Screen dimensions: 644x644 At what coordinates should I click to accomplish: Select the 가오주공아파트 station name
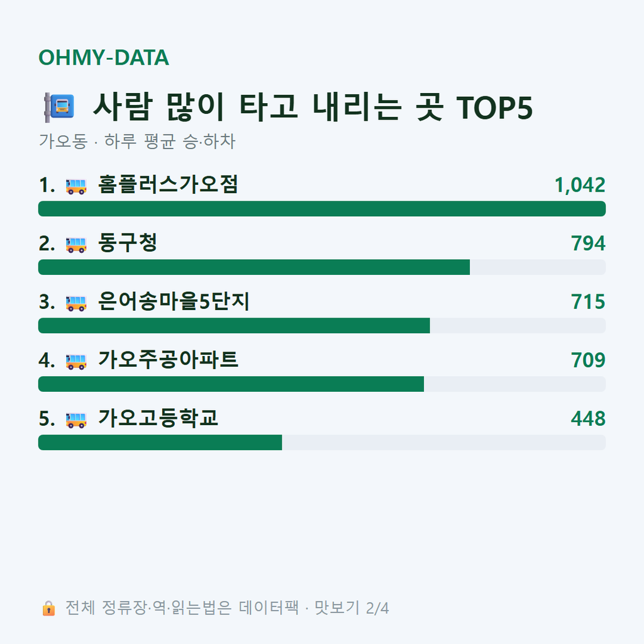[x=167, y=360]
